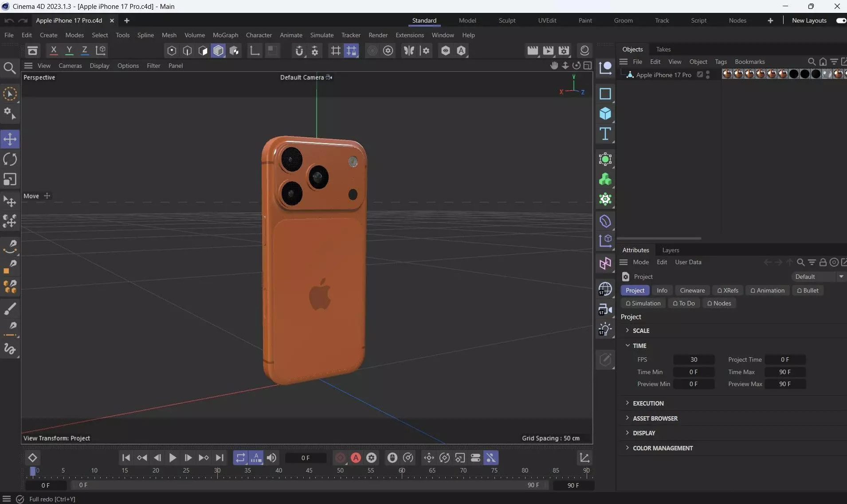847x504 pixels.
Task: Toggle loop playback button
Action: 240,457
